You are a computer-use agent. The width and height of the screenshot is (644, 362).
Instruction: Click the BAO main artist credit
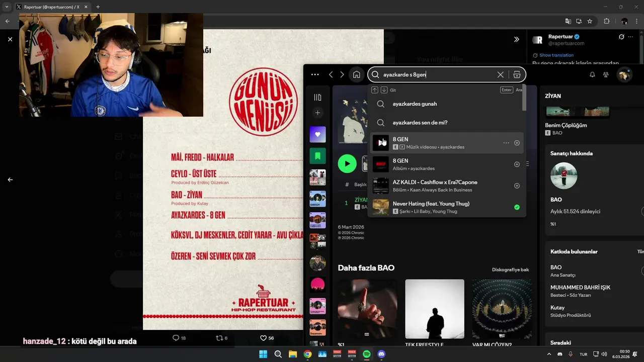point(556,267)
